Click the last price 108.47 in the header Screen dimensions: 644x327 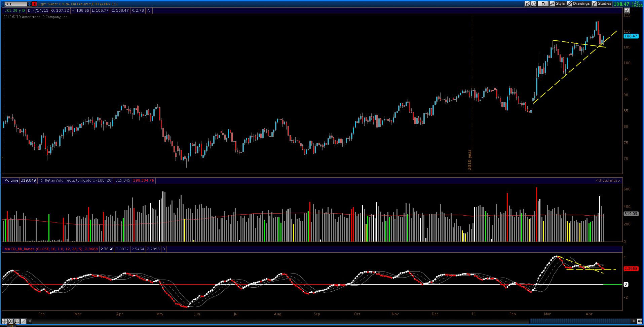tap(621, 4)
